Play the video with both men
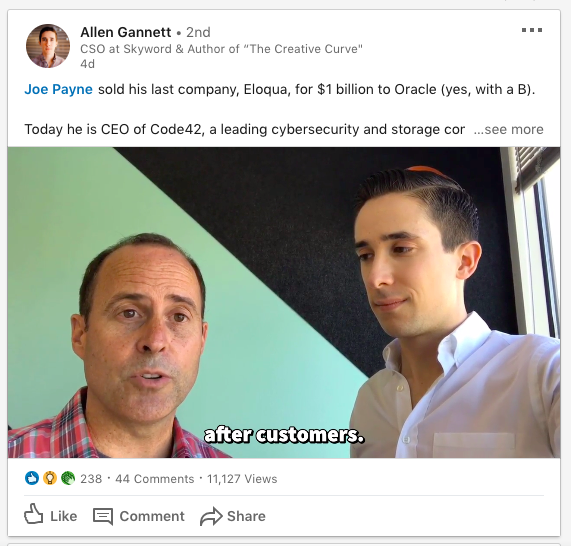 (x=284, y=302)
